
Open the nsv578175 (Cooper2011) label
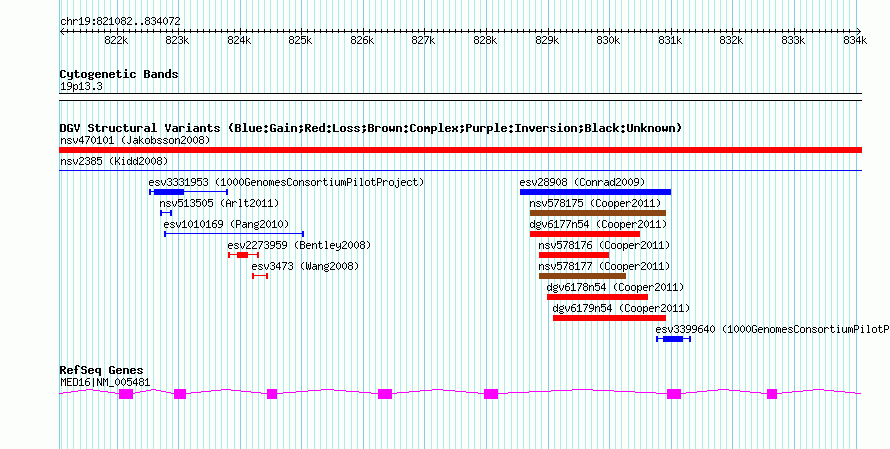click(595, 203)
